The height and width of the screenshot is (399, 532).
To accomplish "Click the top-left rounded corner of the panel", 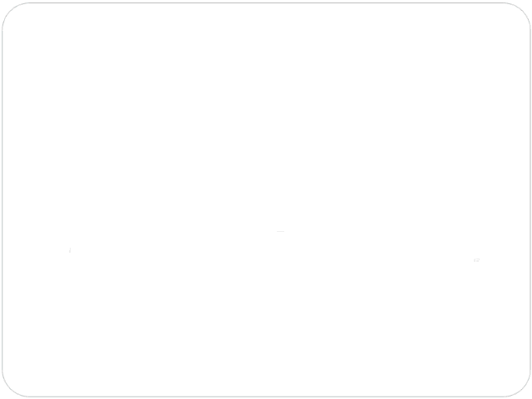I will point(10,11).
